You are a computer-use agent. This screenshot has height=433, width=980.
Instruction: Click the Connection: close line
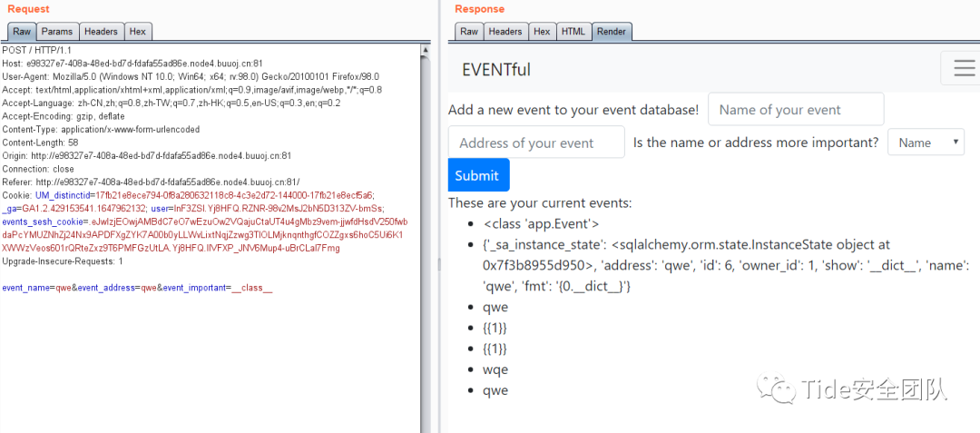38,169
